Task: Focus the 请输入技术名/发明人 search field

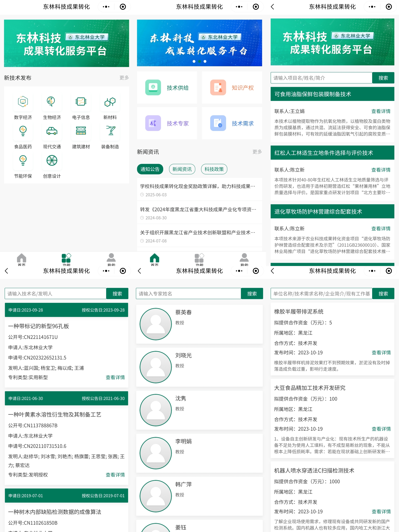Action: tap(56, 294)
